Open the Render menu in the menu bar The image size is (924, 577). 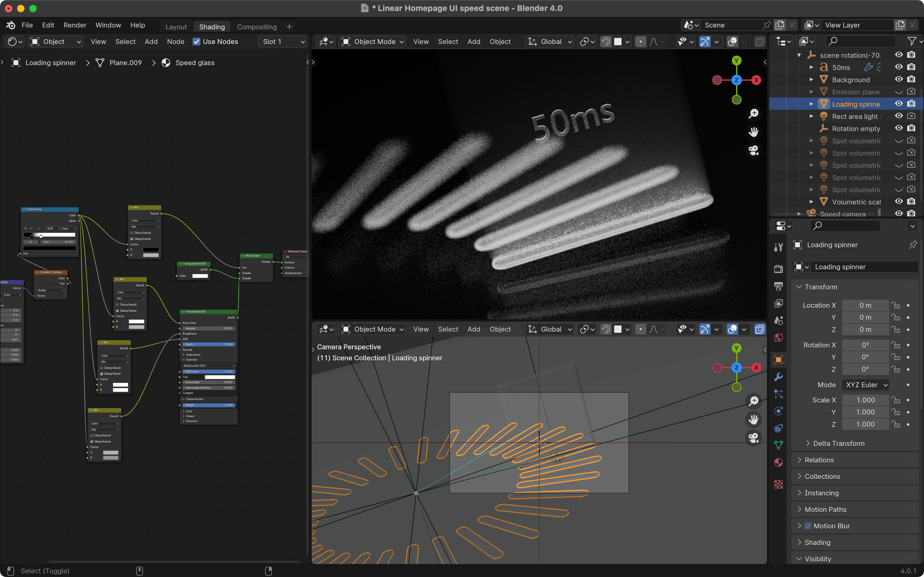tap(75, 25)
